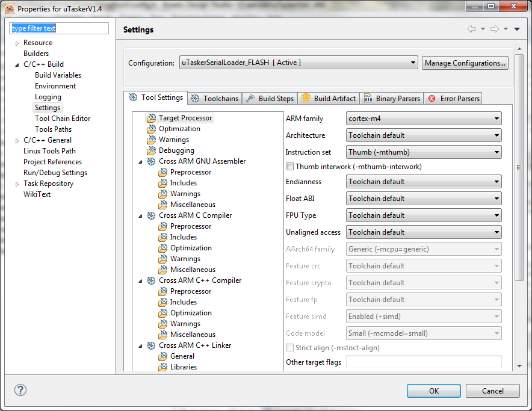
Task: Expand the C/C++ General node
Action: click(17, 140)
